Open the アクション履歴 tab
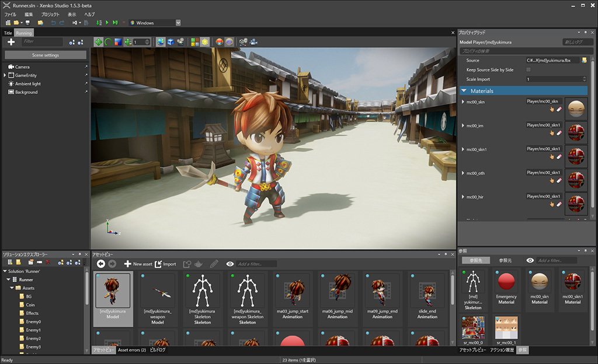 click(502, 350)
